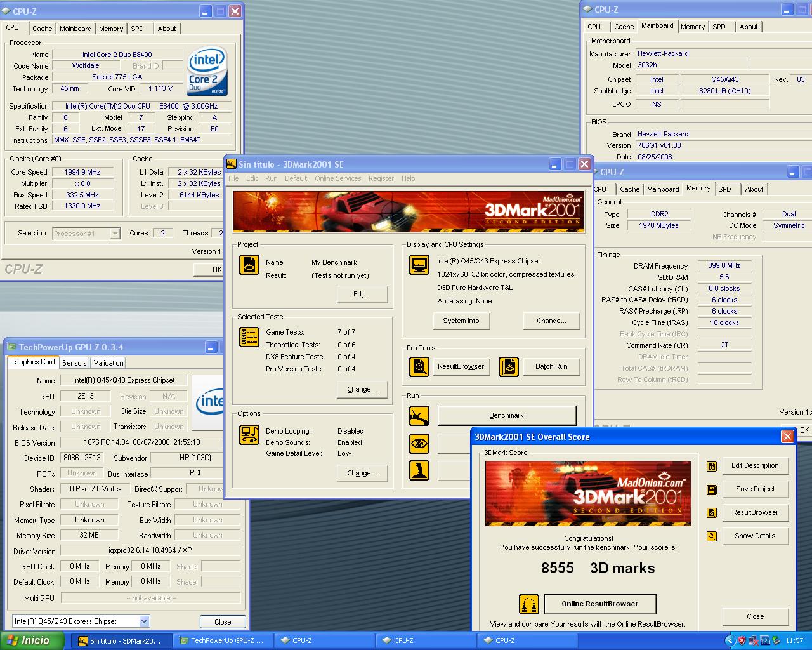Click the back arrow icon in system tray

coord(730,640)
